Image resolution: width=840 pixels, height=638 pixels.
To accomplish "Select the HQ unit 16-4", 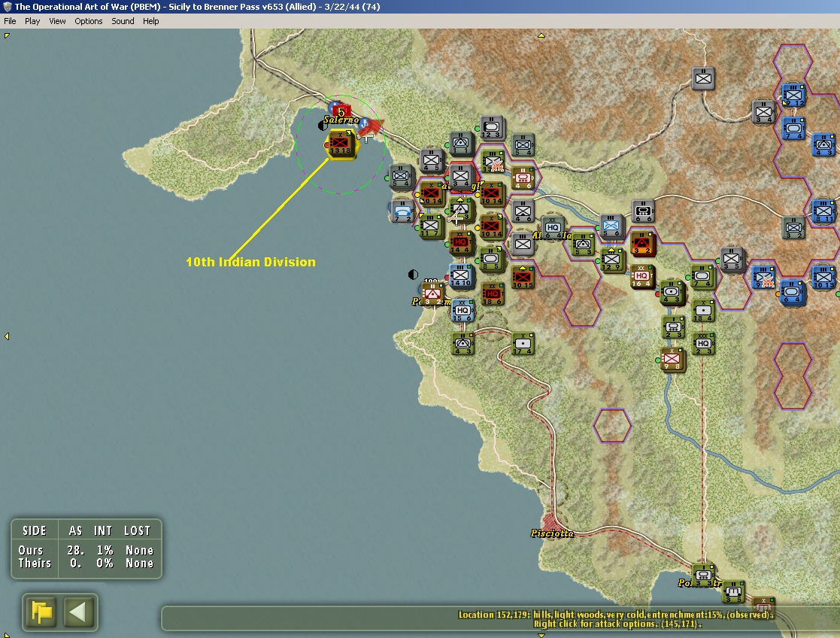I will click(641, 276).
